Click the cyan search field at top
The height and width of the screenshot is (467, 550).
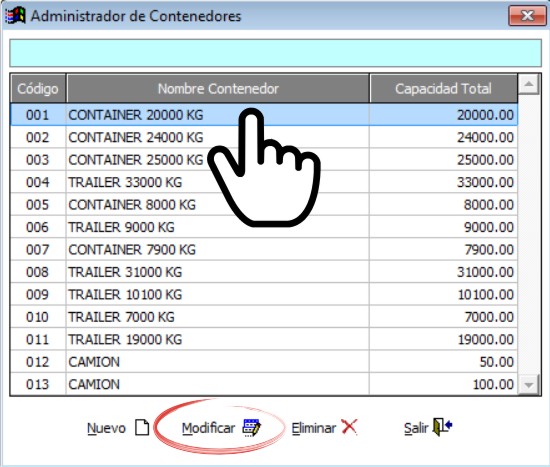pyautogui.click(x=275, y=53)
